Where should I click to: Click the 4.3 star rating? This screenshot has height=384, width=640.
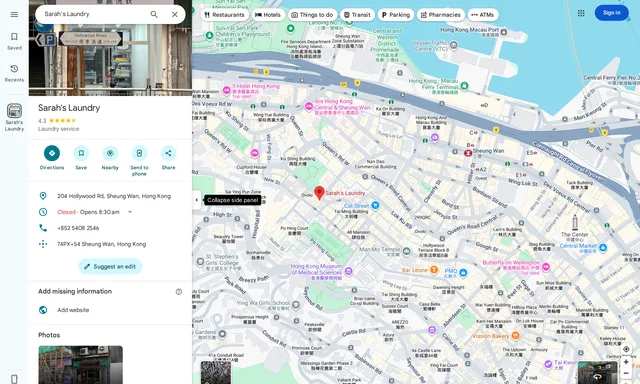click(x=57, y=121)
